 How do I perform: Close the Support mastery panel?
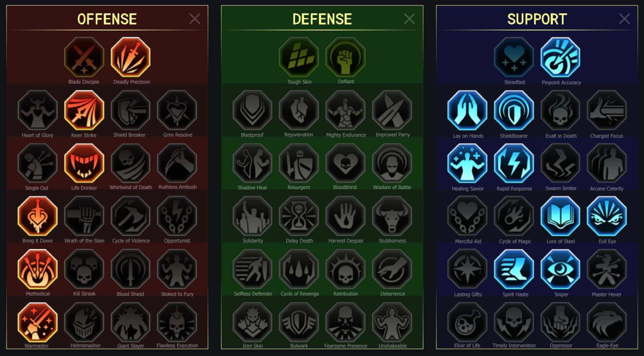point(625,19)
